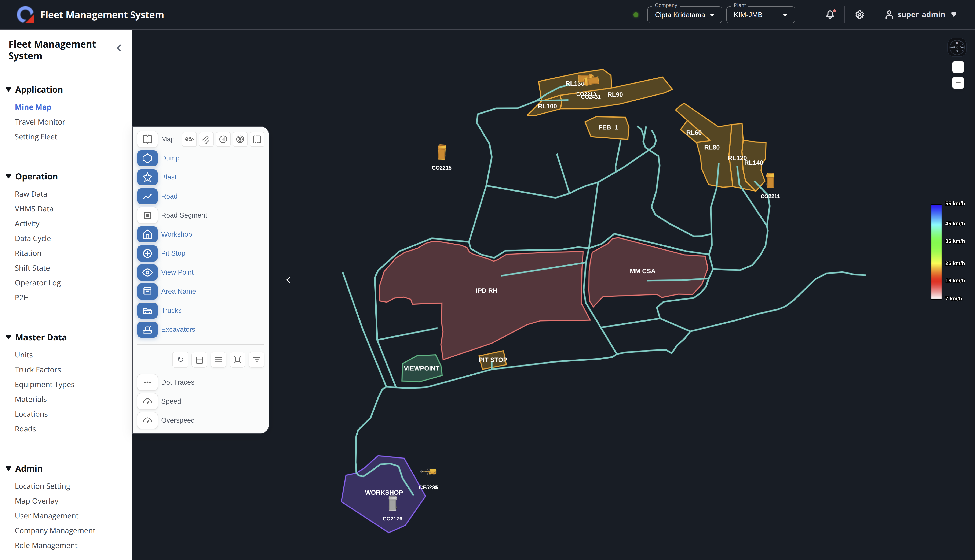Go to Role Management
This screenshot has height=560, width=975.
coord(46,545)
